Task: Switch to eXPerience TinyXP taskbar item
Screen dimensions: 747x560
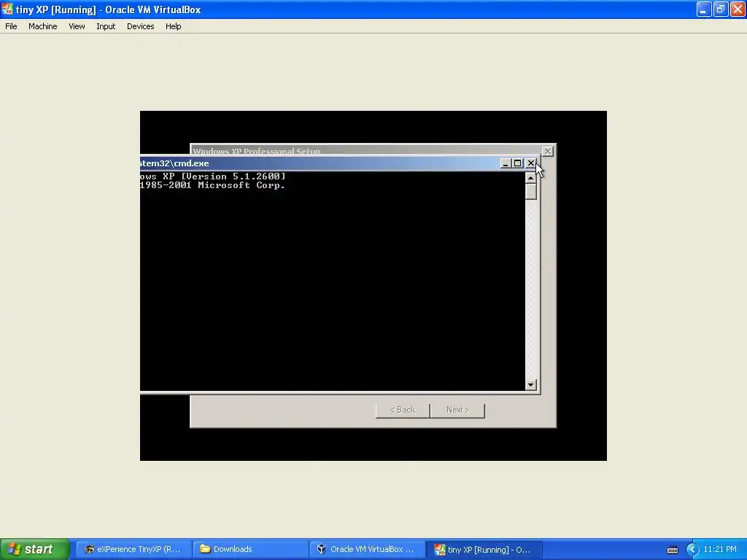Action: pyautogui.click(x=133, y=549)
